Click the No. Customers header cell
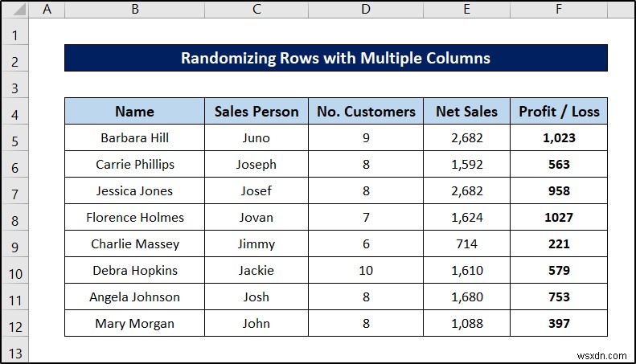Image resolution: width=636 pixels, height=364 pixels. [x=366, y=112]
